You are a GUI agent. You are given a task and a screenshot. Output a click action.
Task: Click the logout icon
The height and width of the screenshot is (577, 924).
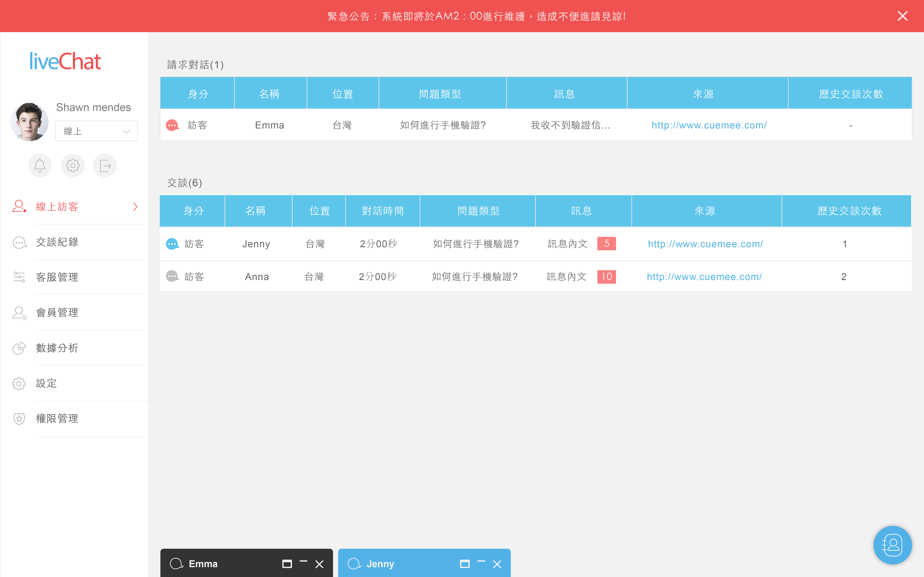coord(105,166)
